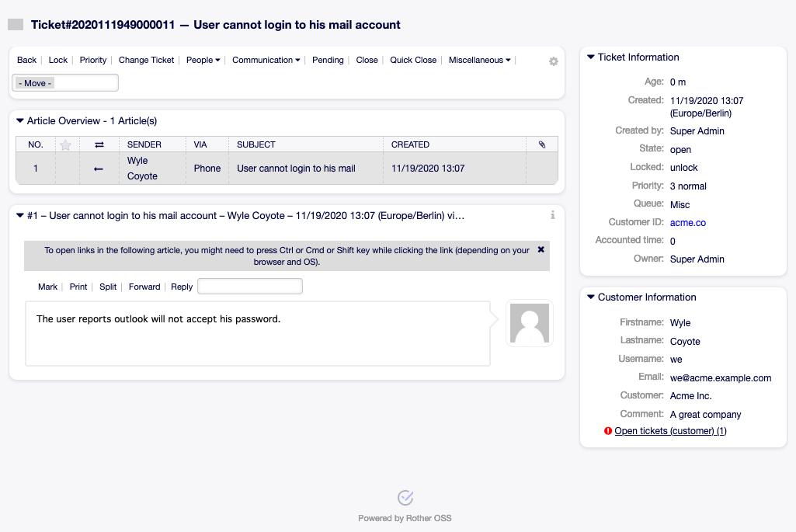Expand the Miscellaneous menu
This screenshot has width=796, height=532.
(x=479, y=60)
